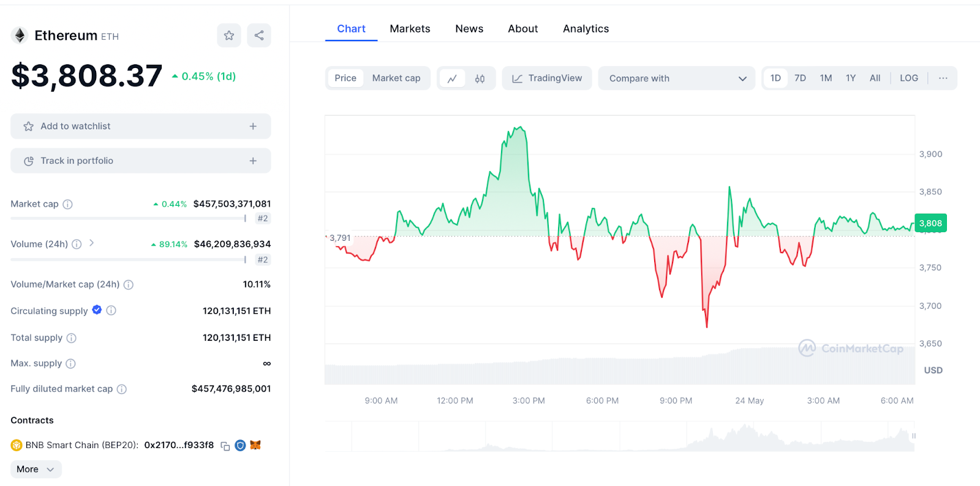Screen dimensions: 980x486
Task: Switch to the Markets tab
Action: (x=410, y=29)
